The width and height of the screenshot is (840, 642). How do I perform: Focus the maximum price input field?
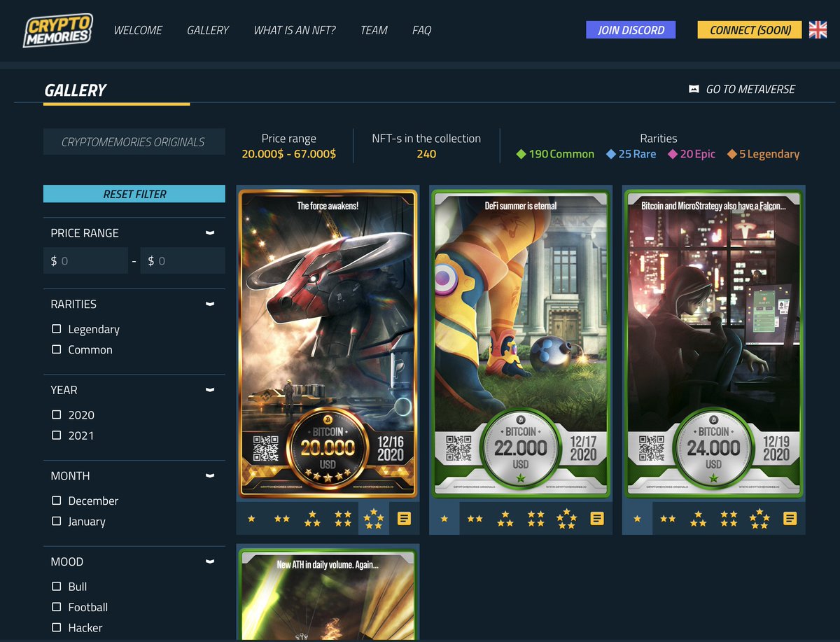tap(183, 260)
